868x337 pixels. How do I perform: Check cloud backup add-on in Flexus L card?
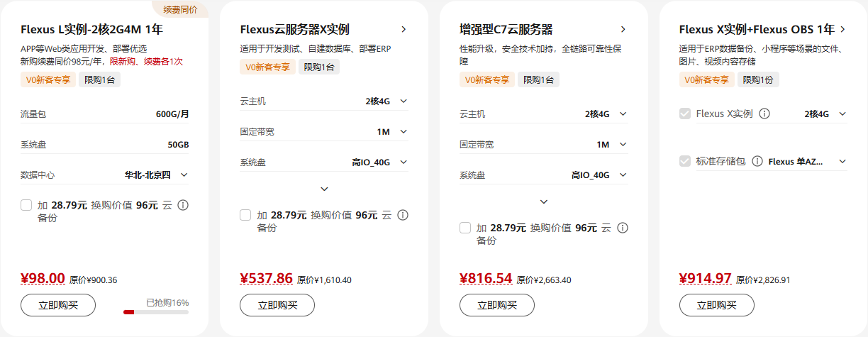click(x=26, y=205)
